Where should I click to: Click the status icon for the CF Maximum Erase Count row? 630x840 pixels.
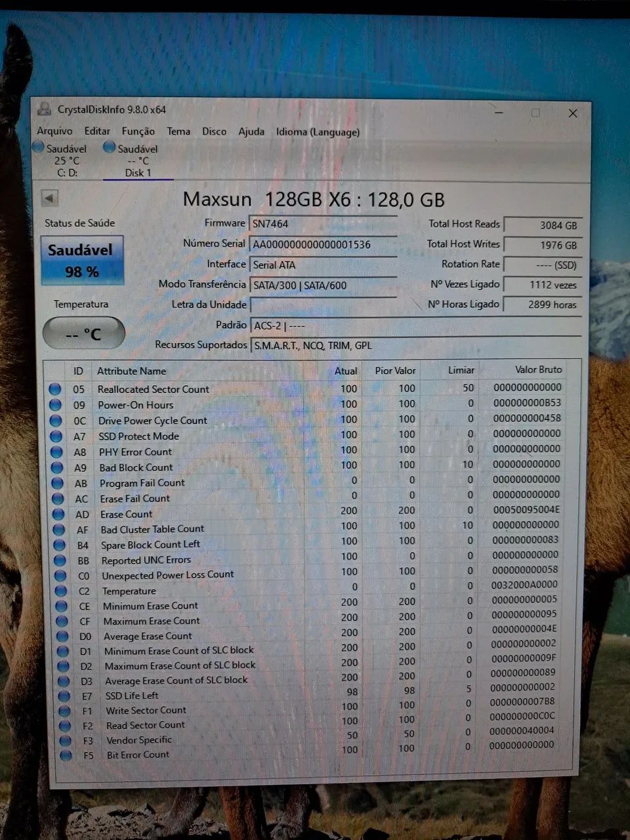62,621
